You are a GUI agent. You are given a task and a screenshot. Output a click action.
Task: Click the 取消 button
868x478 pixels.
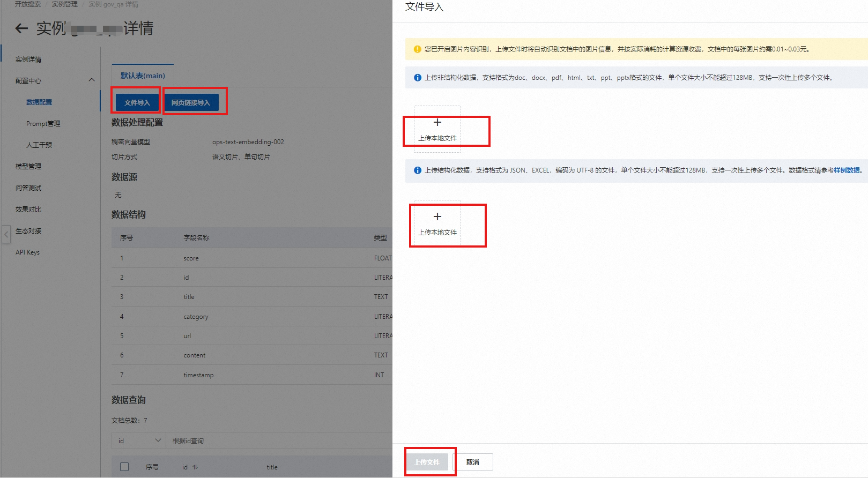473,462
